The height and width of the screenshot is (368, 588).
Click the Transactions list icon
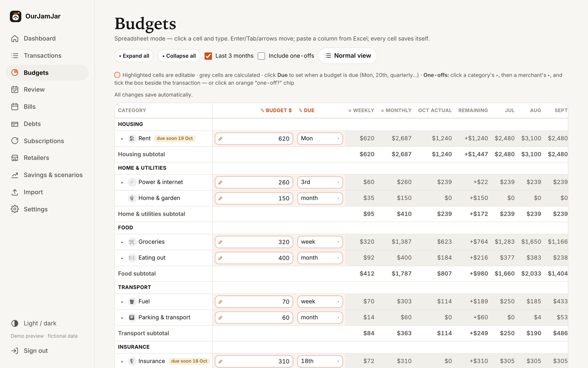point(15,56)
